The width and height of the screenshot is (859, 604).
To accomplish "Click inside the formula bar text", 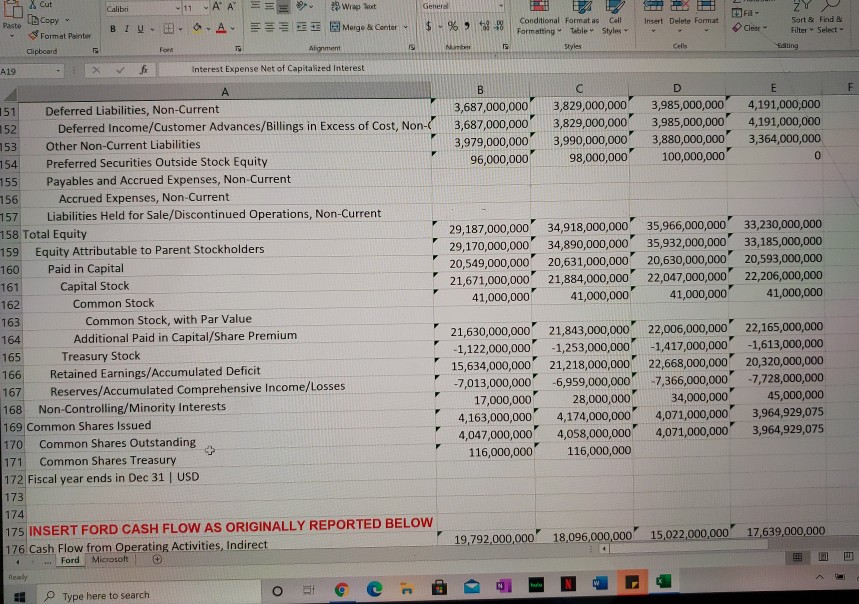I will click(278, 68).
